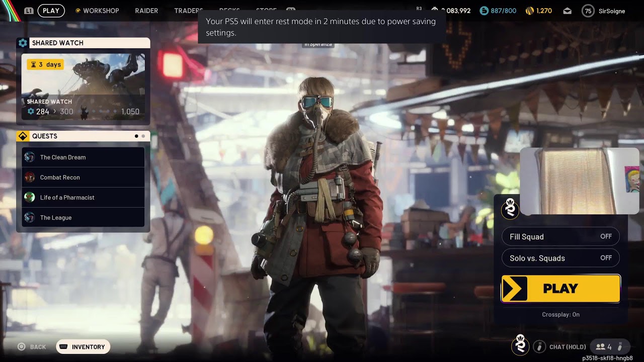Select Life of a Pharmacist quest portrait

click(30, 198)
